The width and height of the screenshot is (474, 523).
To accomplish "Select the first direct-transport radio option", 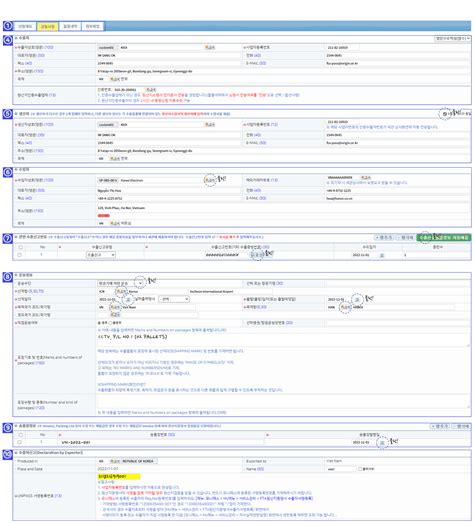I will point(99,323).
